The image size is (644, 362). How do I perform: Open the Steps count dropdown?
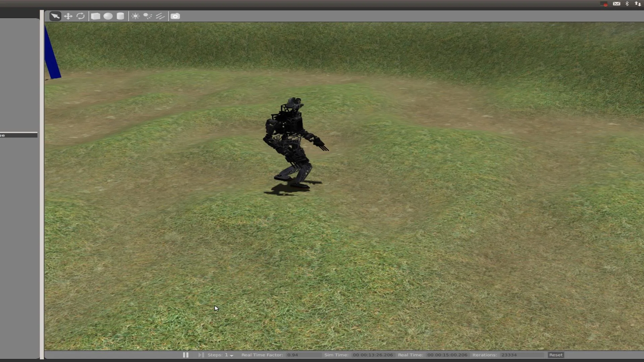(x=231, y=355)
